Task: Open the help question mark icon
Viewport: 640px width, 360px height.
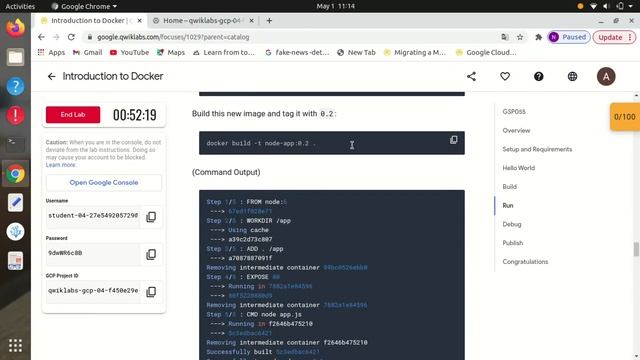Action: tap(539, 76)
